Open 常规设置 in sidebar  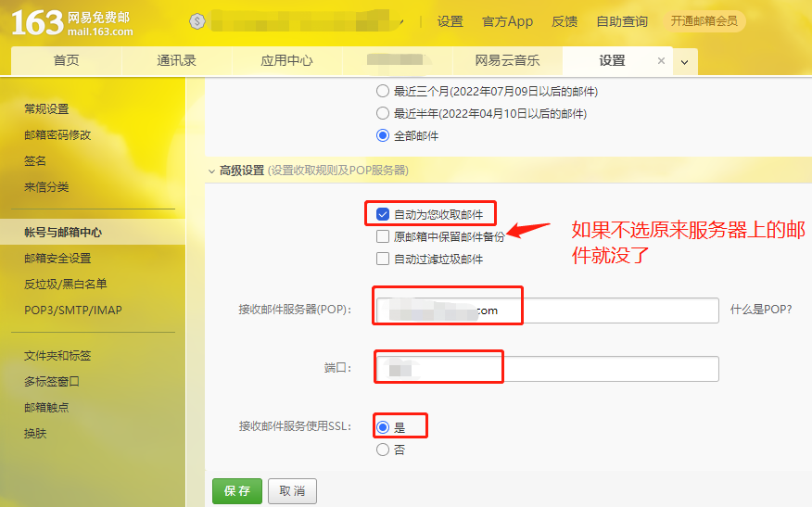[46, 109]
